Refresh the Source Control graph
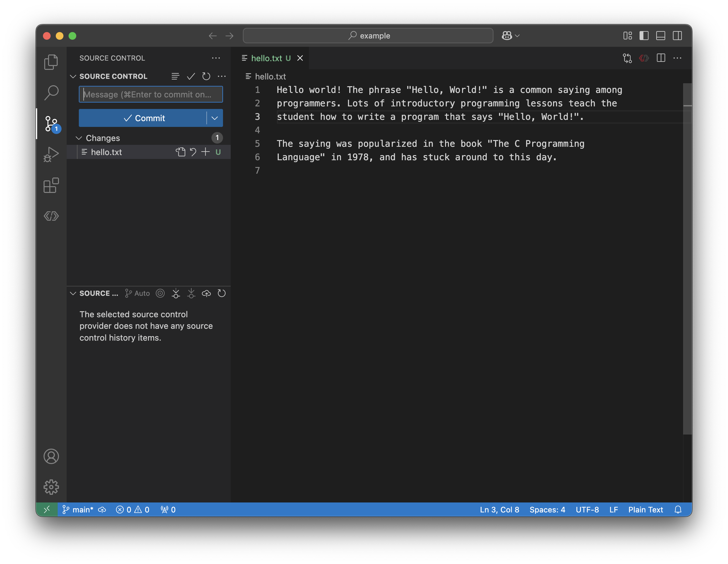Image resolution: width=728 pixels, height=564 pixels. 222,293
